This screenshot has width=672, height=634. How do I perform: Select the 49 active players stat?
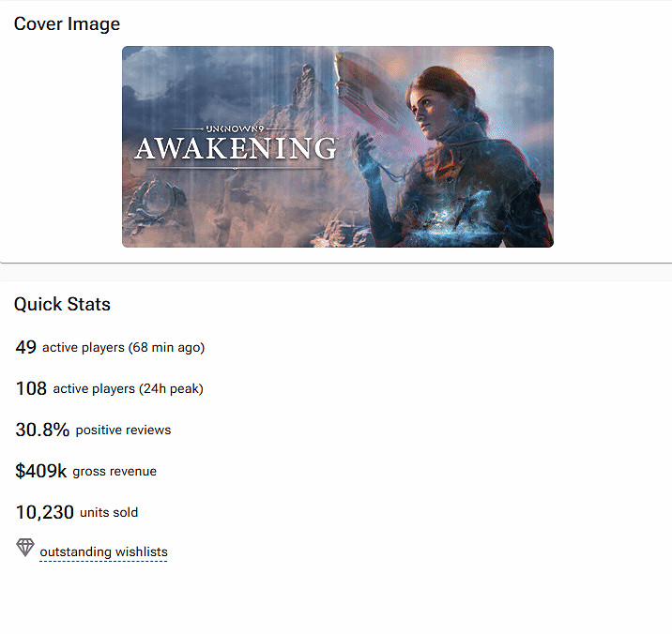coord(110,347)
